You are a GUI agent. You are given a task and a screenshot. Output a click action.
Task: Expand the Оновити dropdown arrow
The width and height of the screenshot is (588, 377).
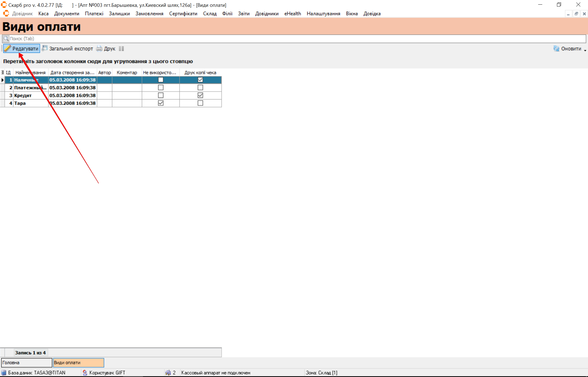[585, 50]
